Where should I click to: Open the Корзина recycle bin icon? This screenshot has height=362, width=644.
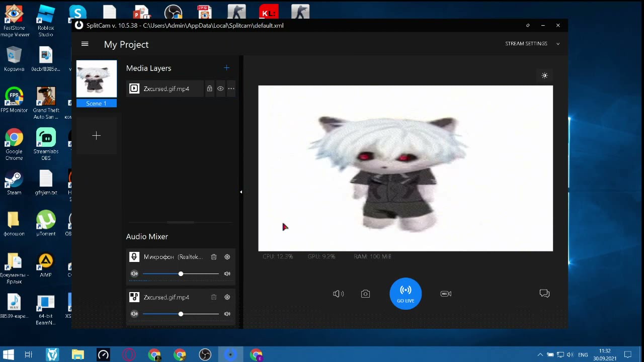point(14,59)
